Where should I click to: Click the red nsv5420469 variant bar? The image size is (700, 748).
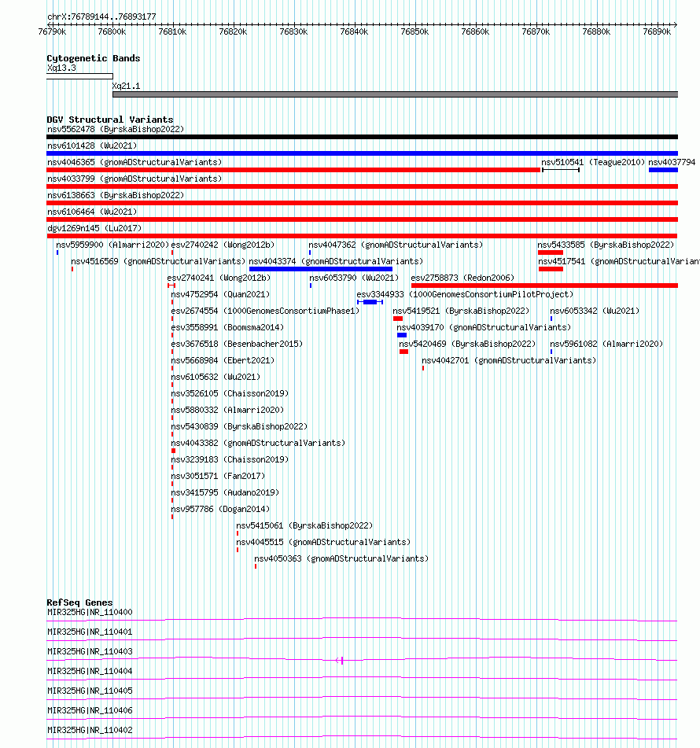(403, 352)
